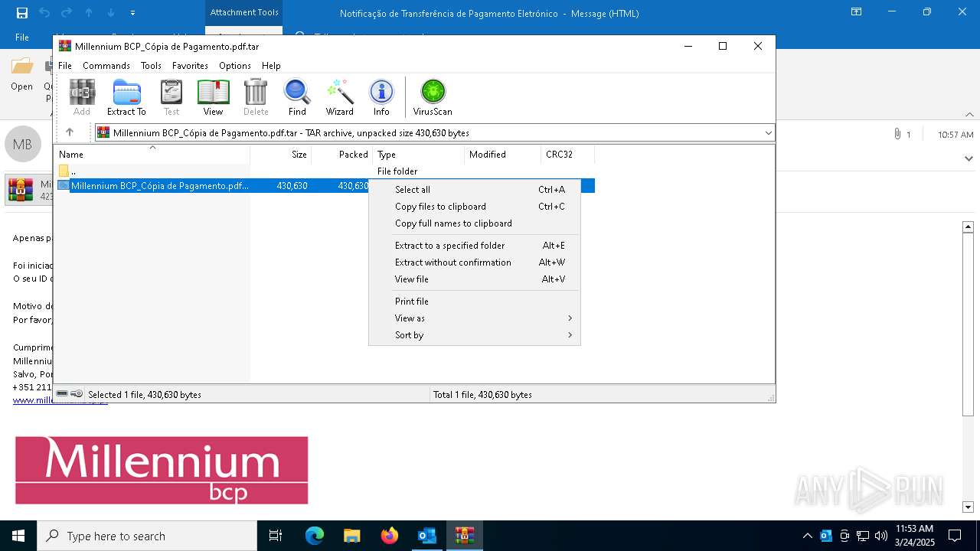Open WinRAR Favorites menu
This screenshot has height=551, width=980.
[x=190, y=66]
